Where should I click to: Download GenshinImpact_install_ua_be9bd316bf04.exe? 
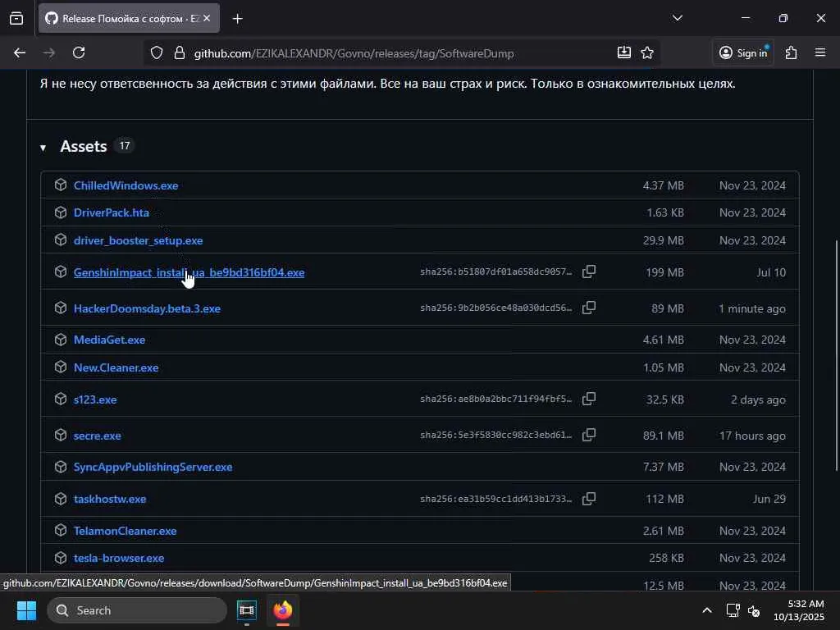(x=189, y=272)
